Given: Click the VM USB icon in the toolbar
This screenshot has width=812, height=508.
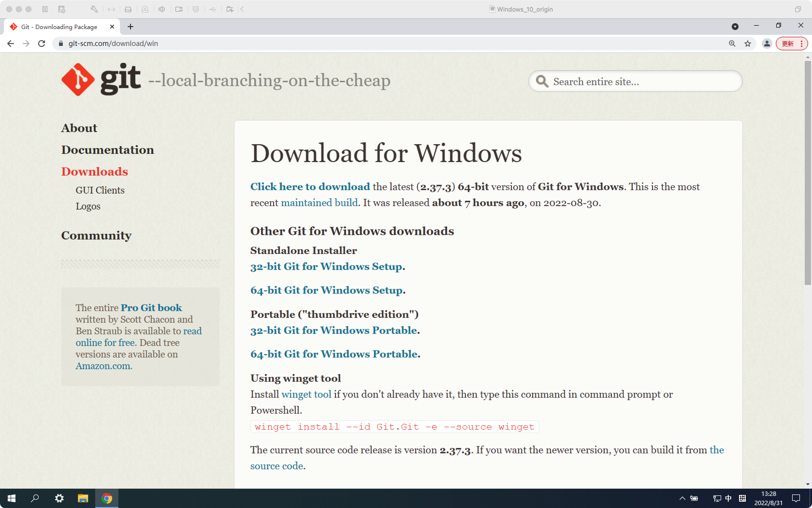Looking at the screenshot, I should tap(213, 9).
